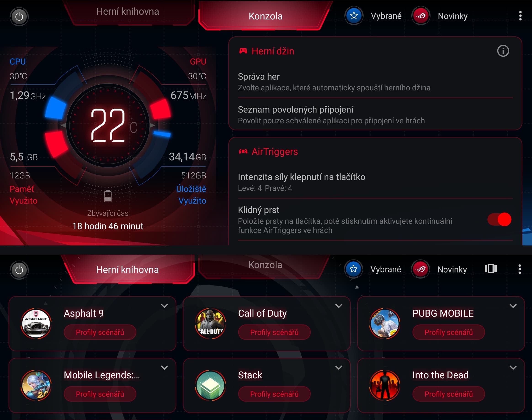Click the blue star Vybrané icon in top bar
Viewport: 532px width, 420px height.
click(x=354, y=16)
